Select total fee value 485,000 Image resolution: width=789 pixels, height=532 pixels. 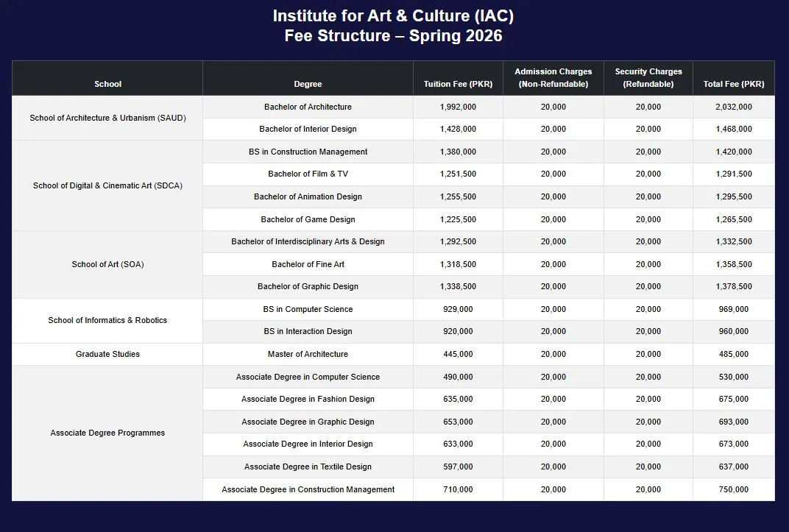coord(734,354)
